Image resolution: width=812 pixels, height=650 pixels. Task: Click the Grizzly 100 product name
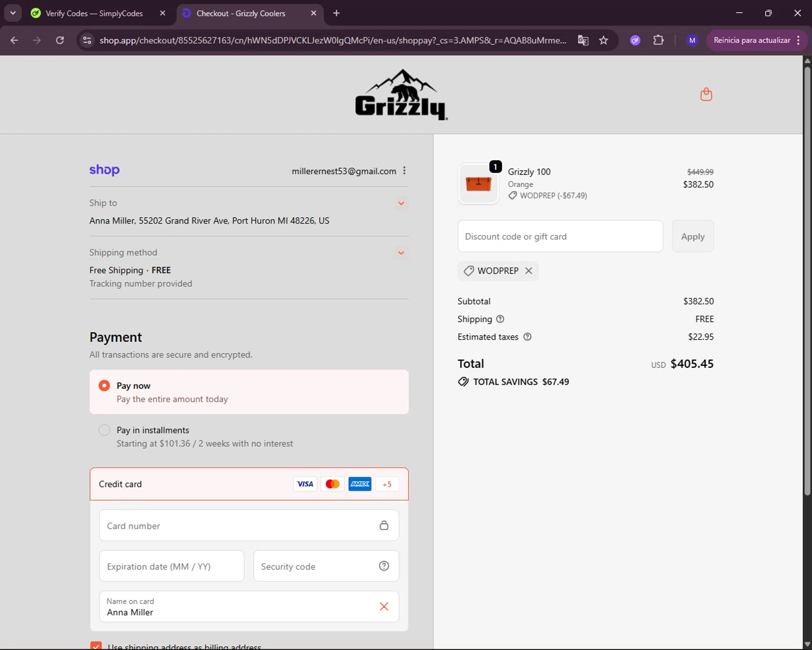(x=529, y=172)
